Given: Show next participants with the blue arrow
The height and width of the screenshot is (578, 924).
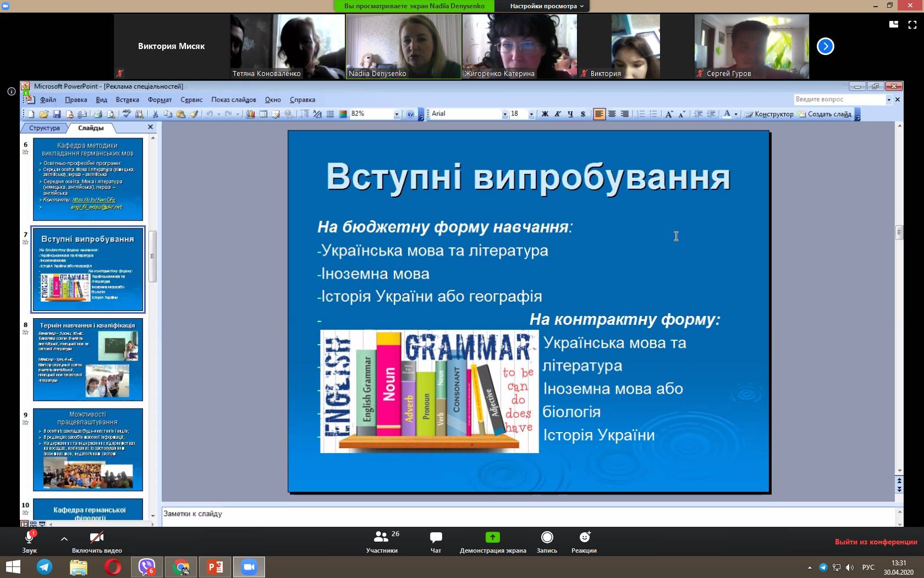Looking at the screenshot, I should (825, 46).
